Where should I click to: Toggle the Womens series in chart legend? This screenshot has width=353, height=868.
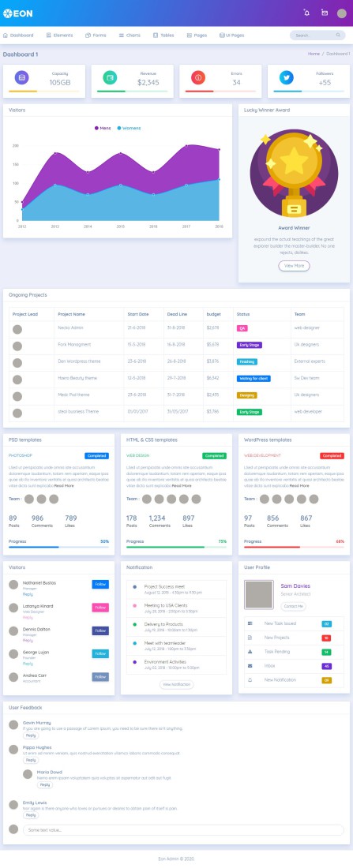coord(130,128)
